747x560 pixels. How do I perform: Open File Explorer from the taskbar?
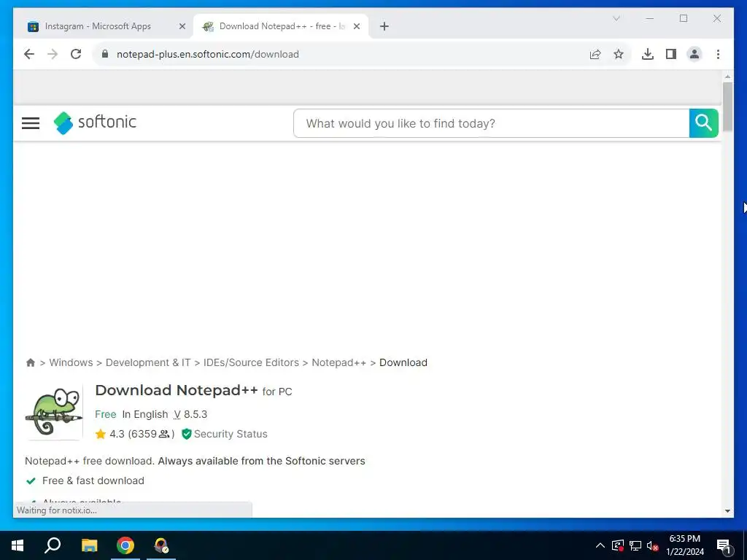click(89, 545)
